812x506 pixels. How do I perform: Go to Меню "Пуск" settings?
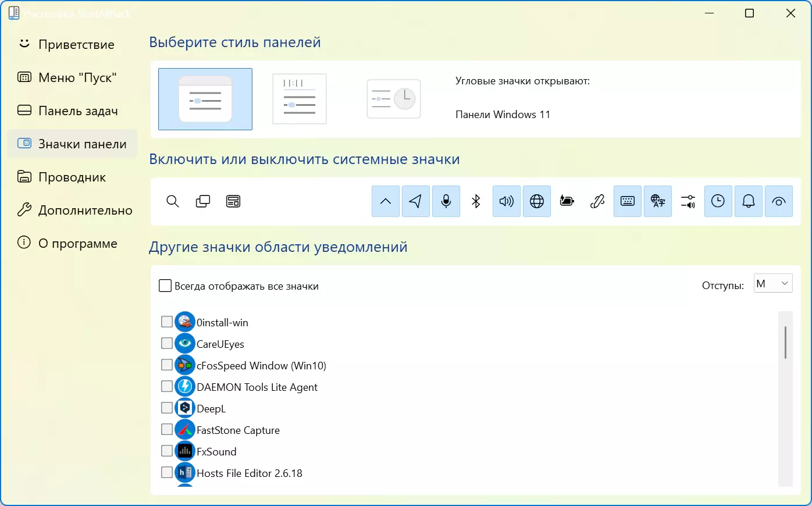(x=72, y=78)
